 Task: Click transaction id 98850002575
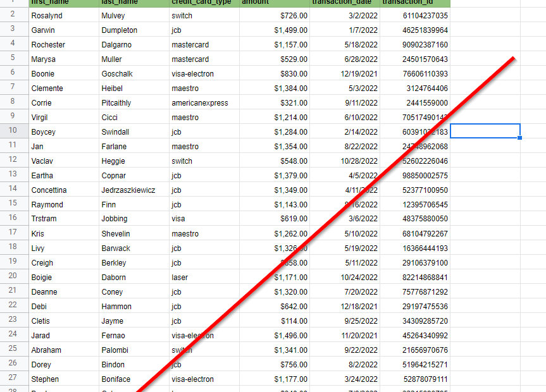415,176
